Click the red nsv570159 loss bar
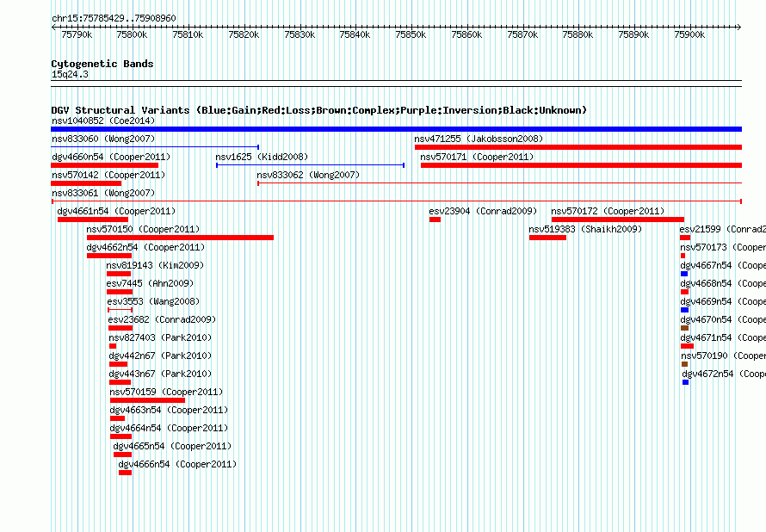The image size is (766, 532). pos(147,400)
